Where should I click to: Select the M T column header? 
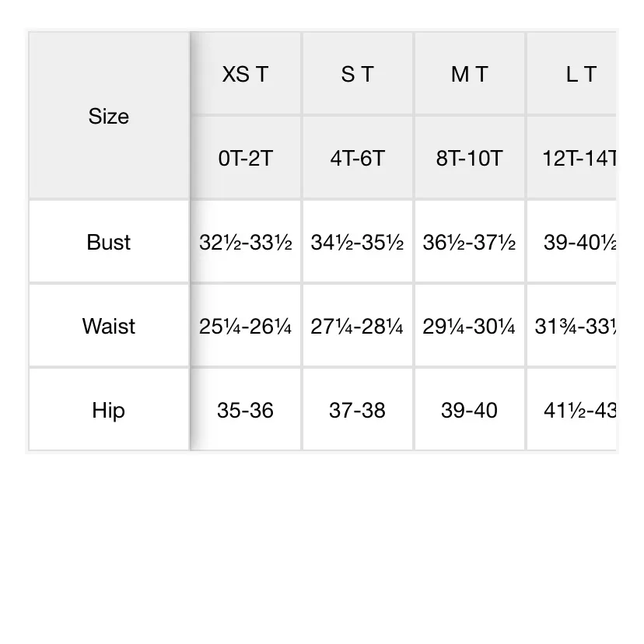470,75
